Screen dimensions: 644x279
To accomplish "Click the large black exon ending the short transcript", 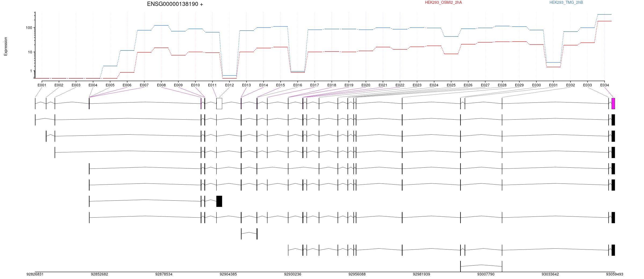I will [219, 201].
